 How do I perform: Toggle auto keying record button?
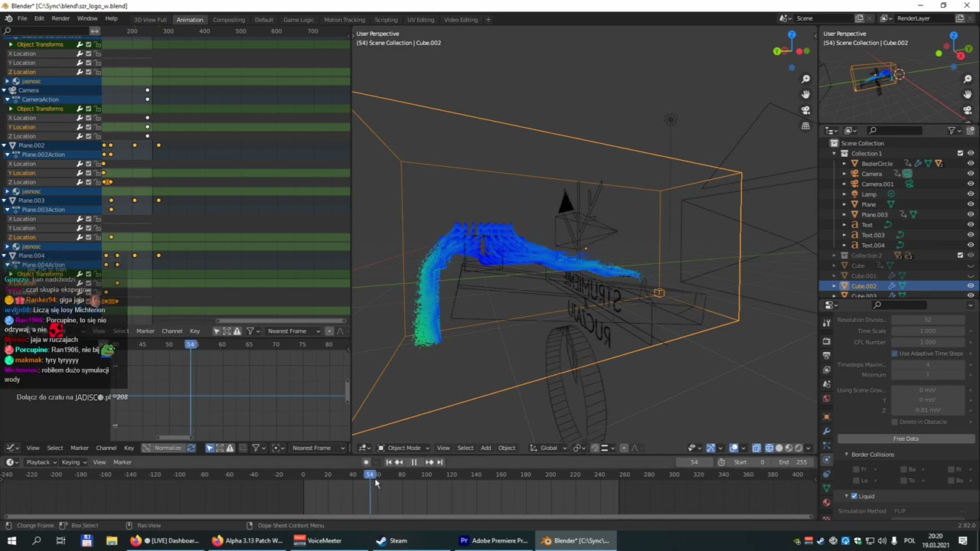point(366,462)
